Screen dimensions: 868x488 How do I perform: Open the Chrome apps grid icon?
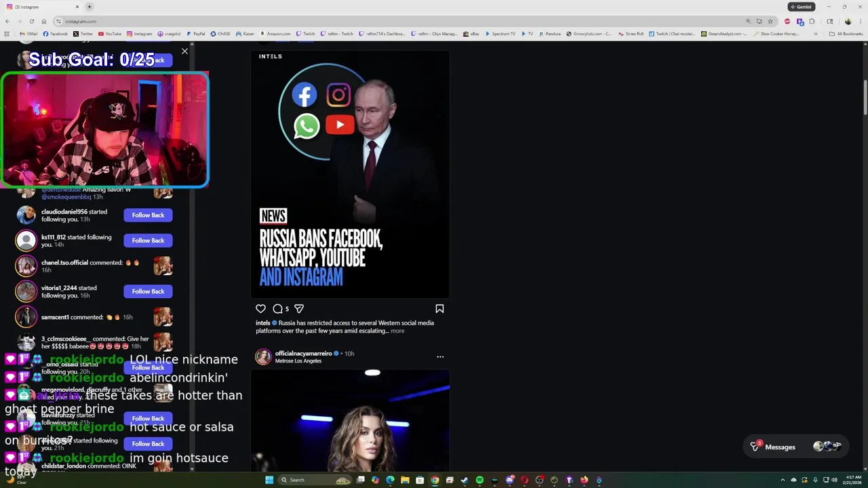pos(7,33)
